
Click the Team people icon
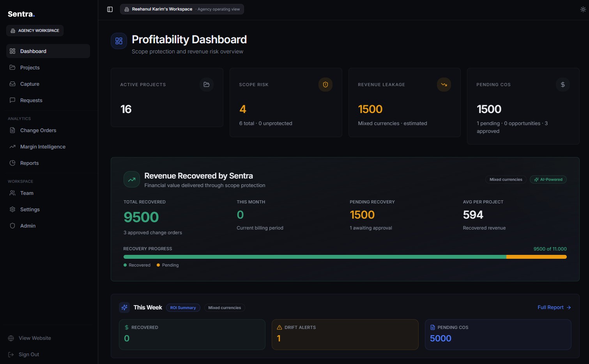(12, 193)
